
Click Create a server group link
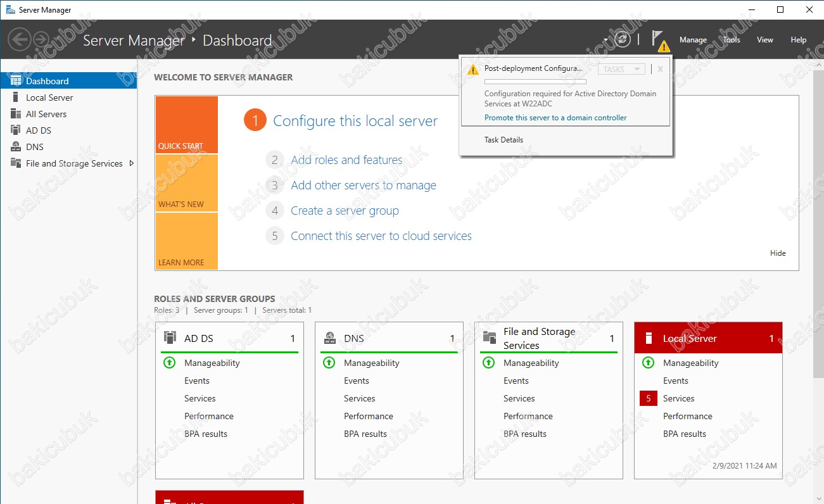click(x=345, y=211)
